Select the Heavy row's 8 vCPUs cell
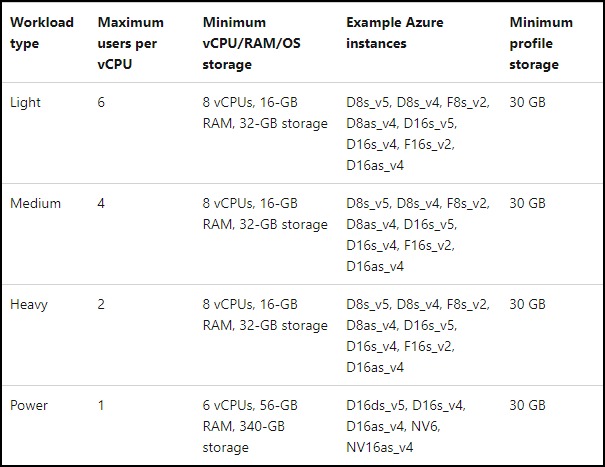This screenshot has height=467, width=605. point(264,314)
